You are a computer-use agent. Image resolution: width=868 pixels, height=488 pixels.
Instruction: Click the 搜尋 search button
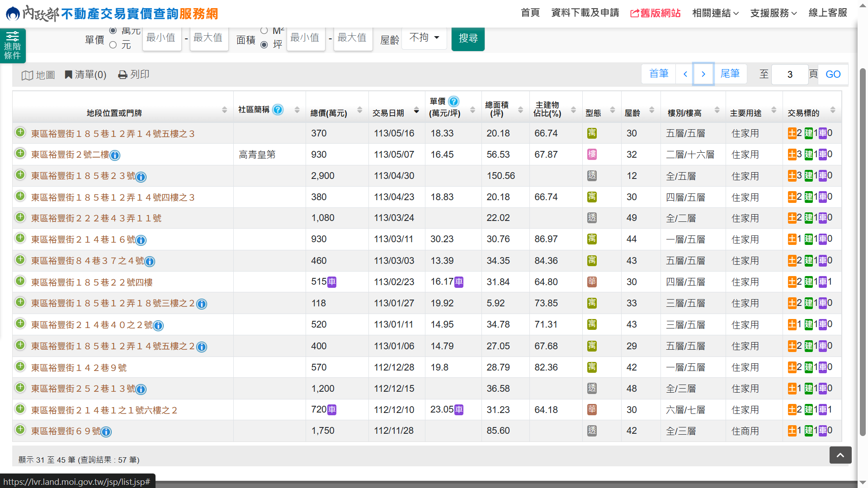point(468,38)
